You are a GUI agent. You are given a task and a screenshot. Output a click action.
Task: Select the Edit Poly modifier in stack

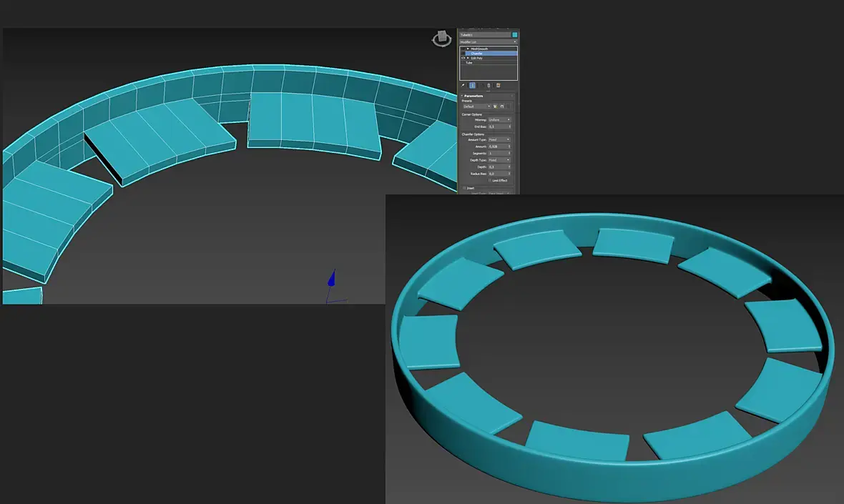(x=477, y=58)
